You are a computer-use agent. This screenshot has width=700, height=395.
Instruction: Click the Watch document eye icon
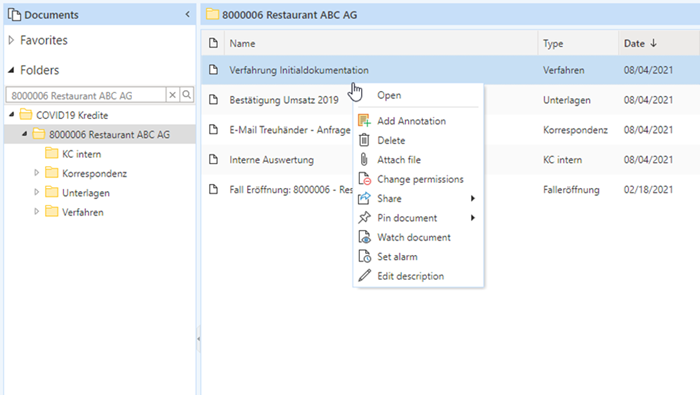click(x=364, y=237)
